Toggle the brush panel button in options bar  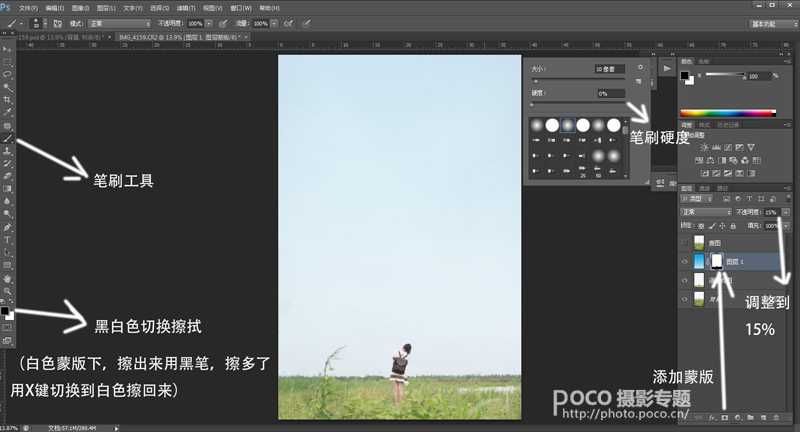pyautogui.click(x=58, y=23)
